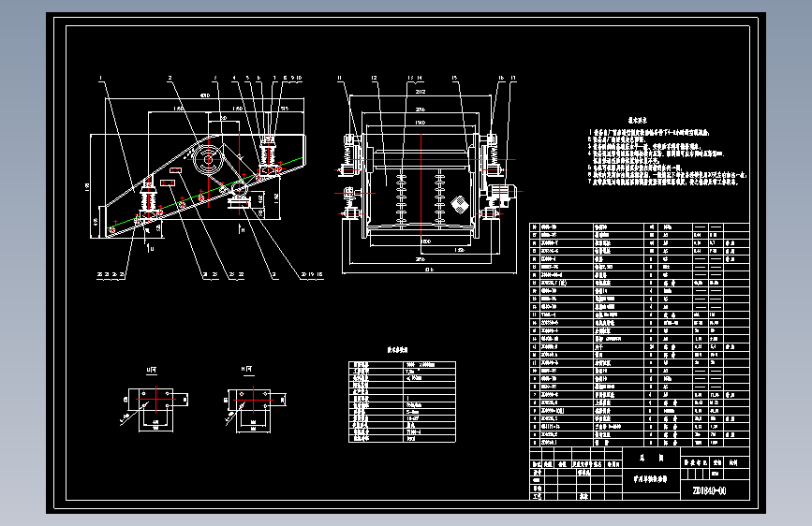Select the technical parameters table at the bottom center

point(402,402)
